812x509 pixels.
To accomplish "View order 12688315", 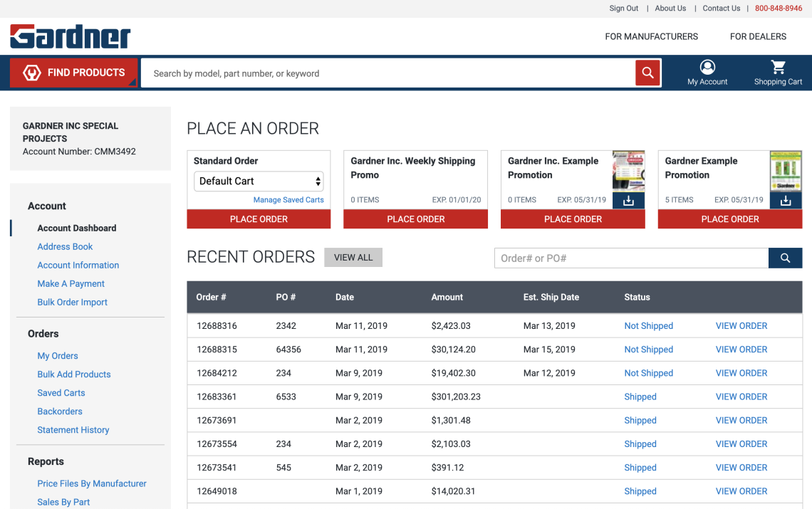I will (741, 350).
